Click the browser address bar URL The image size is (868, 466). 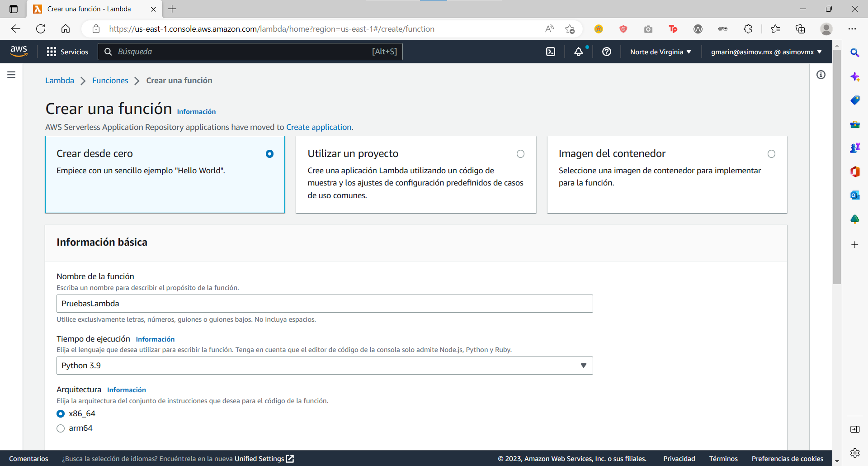click(272, 29)
